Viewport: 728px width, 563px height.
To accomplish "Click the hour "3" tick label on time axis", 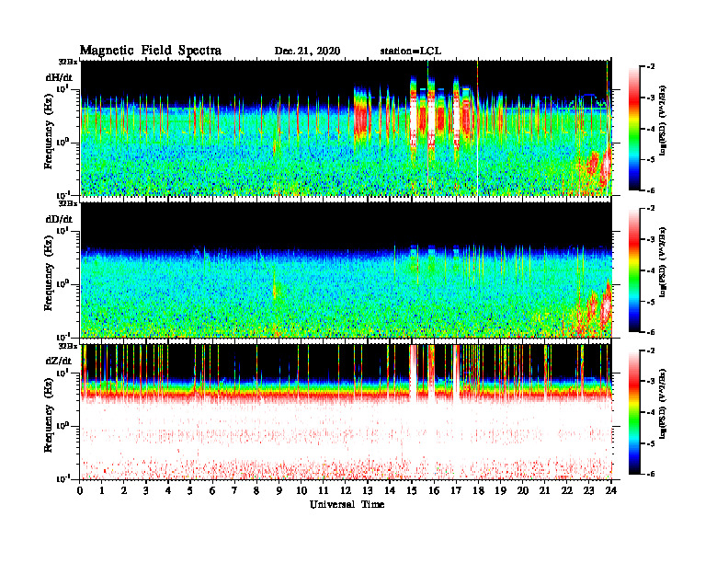I will (x=146, y=491).
